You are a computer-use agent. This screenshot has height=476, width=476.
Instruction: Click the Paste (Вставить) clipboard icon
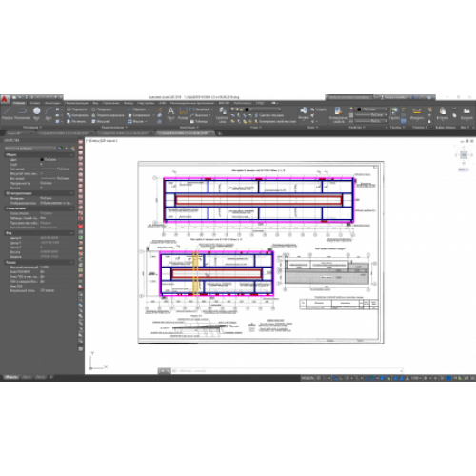point(442,113)
